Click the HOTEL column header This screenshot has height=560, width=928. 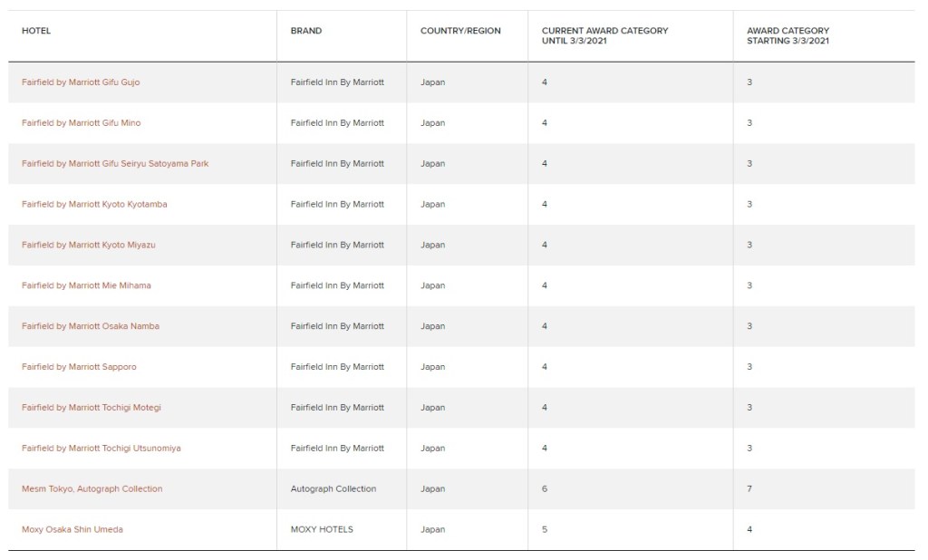click(x=36, y=31)
